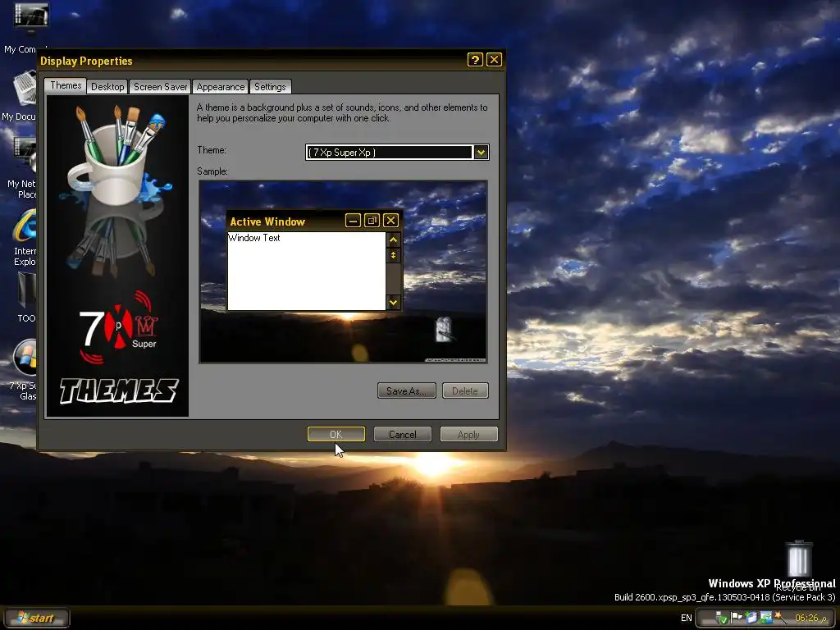Click the blue folder tray icon
The height and width of the screenshot is (630, 840).
751,618
